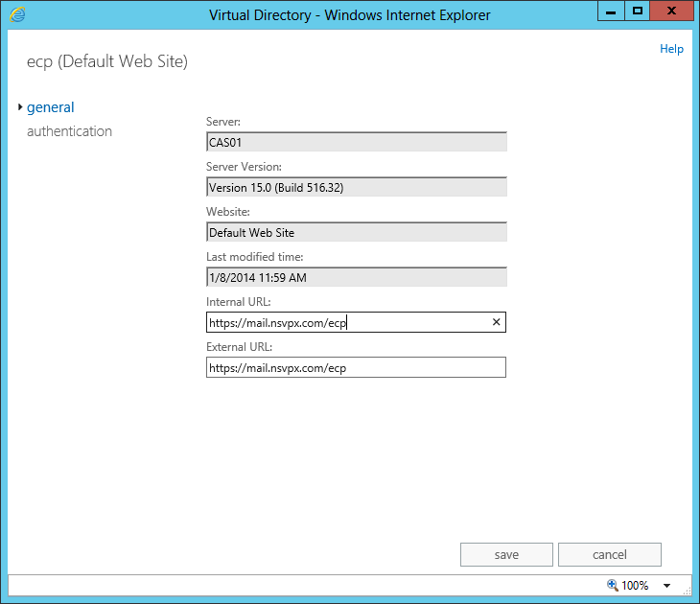Click the arrow marker beside general
The image size is (700, 604).
click(x=20, y=107)
